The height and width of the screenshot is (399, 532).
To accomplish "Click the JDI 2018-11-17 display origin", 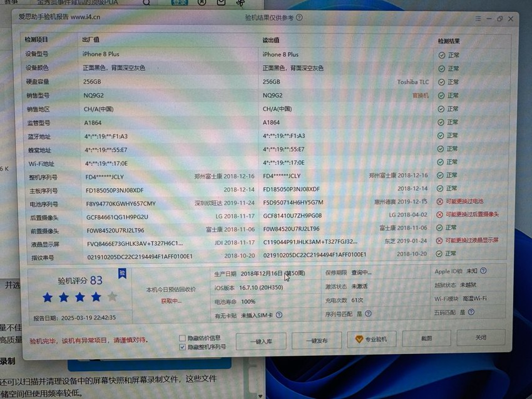I will click(235, 243).
